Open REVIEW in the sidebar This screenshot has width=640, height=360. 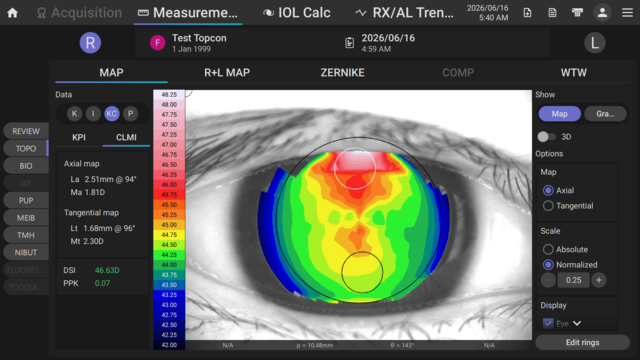pyautogui.click(x=26, y=131)
